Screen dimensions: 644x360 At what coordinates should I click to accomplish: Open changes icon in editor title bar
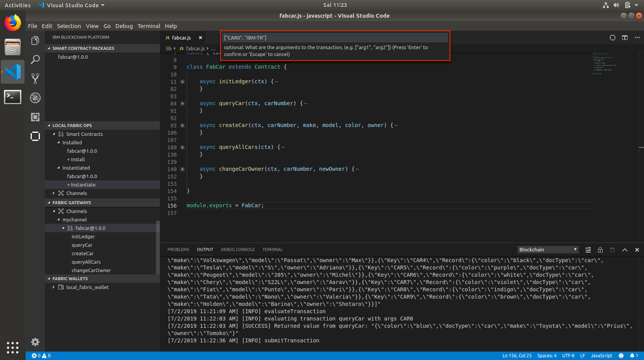[x=613, y=38]
